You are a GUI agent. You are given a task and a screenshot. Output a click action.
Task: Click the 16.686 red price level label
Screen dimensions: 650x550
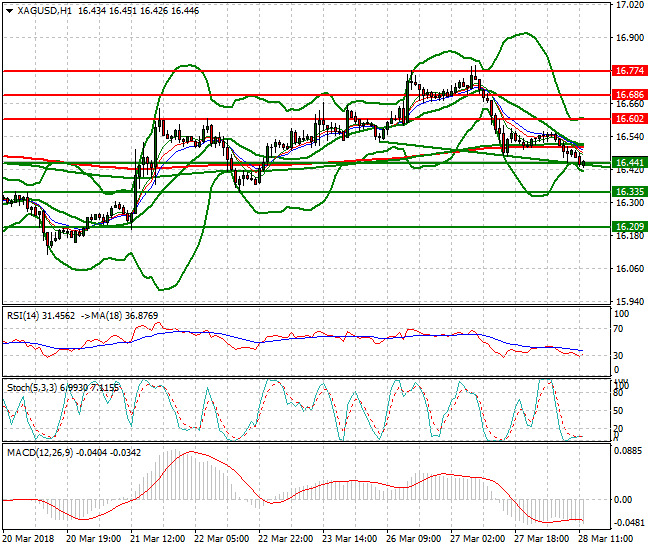tap(630, 94)
